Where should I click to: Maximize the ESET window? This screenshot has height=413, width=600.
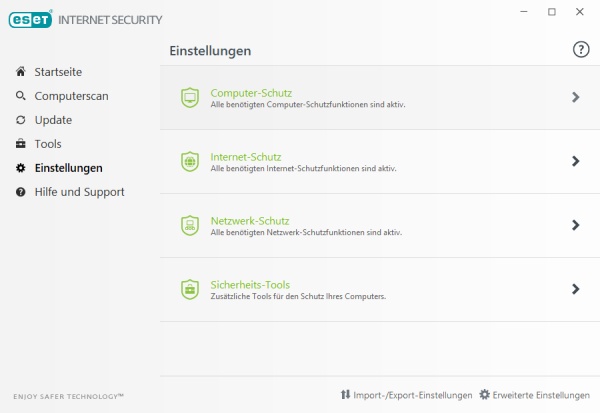coord(552,12)
